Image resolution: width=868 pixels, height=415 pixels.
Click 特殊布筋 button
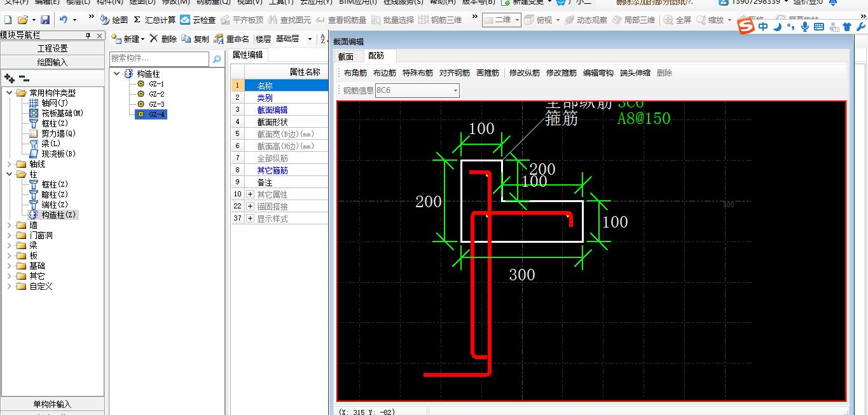click(418, 73)
